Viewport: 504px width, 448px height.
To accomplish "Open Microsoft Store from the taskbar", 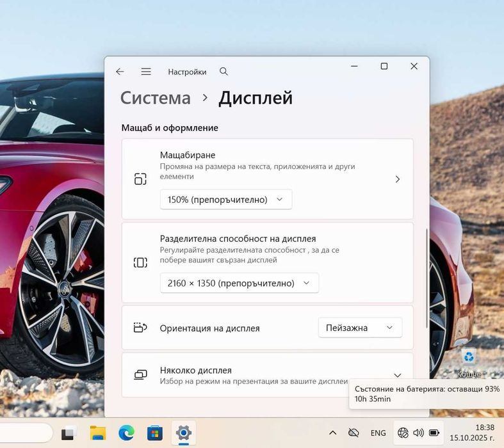I will click(154, 433).
